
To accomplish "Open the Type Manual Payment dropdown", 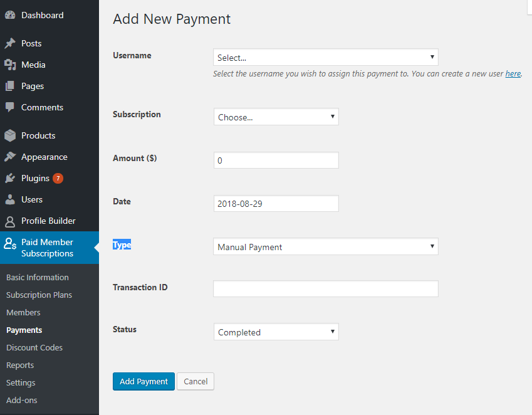I will [326, 247].
